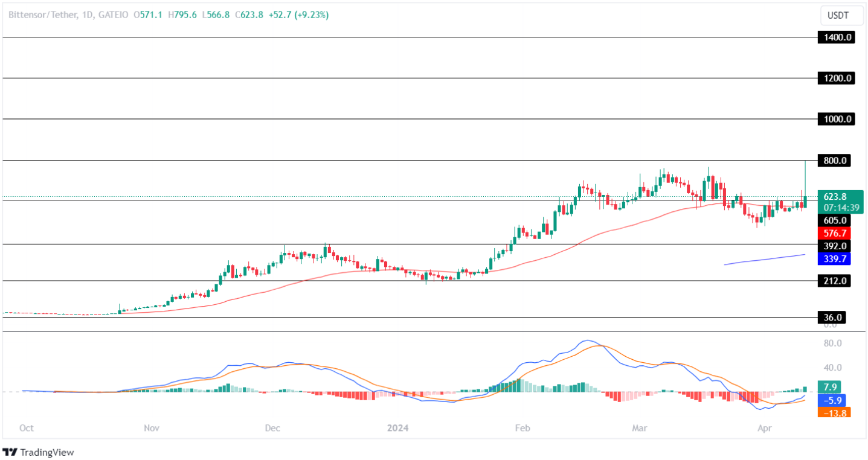This screenshot has height=460, width=868.
Task: Click the orange -13.8 signal line value
Action: (x=834, y=412)
